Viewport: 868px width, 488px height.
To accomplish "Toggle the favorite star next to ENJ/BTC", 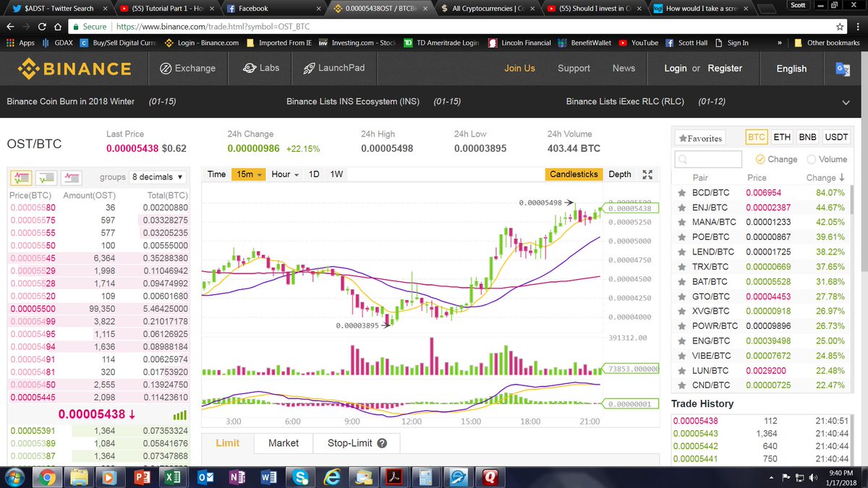I will coord(681,207).
